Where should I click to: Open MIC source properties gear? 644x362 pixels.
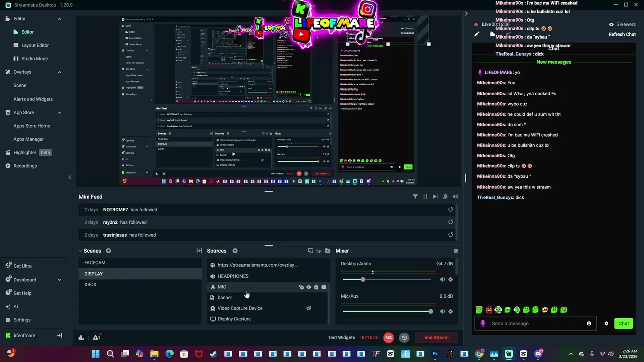pyautogui.click(x=324, y=287)
